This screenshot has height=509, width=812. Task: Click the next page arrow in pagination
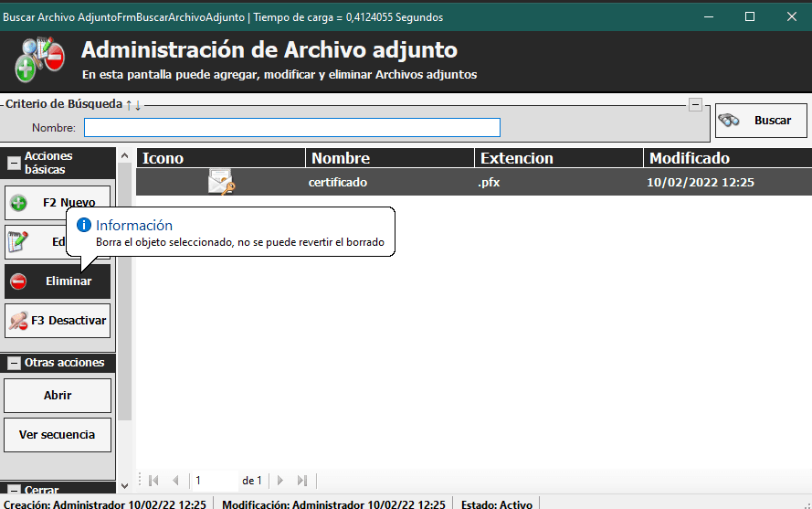pos(280,481)
